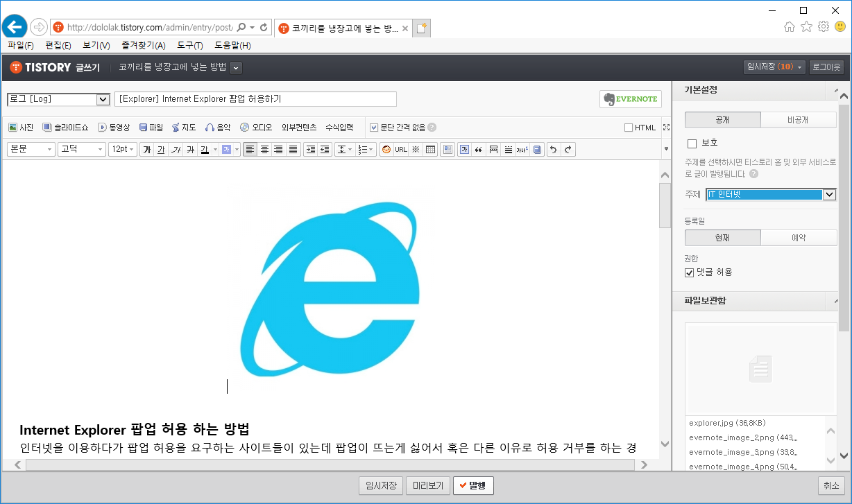
Task: Open the 12pt font size dropdown
Action: pyautogui.click(x=123, y=149)
